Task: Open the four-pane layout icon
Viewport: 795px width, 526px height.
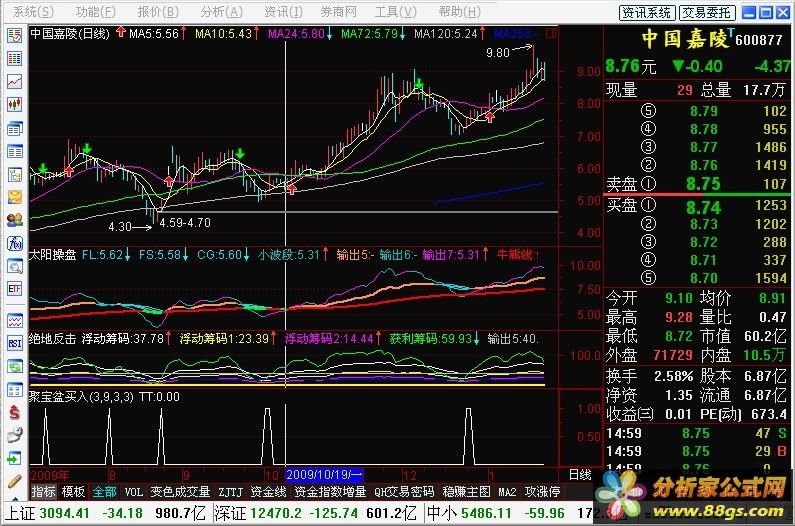Action: pyautogui.click(x=14, y=390)
